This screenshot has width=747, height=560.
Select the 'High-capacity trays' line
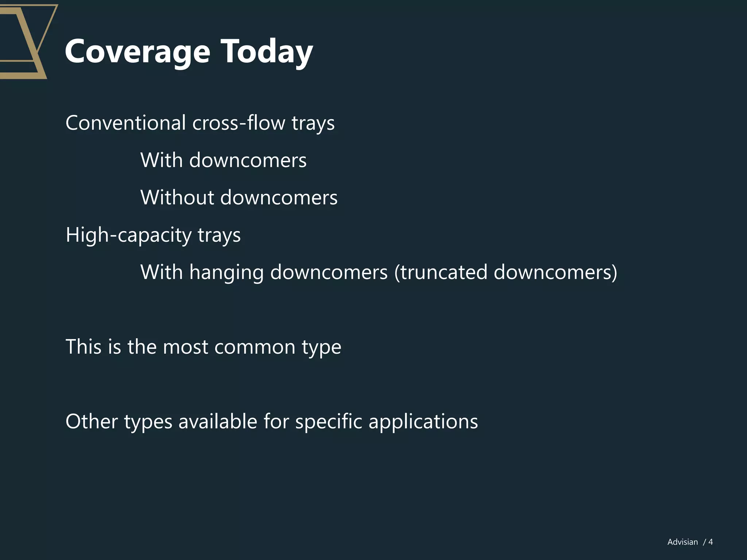pyautogui.click(x=153, y=235)
